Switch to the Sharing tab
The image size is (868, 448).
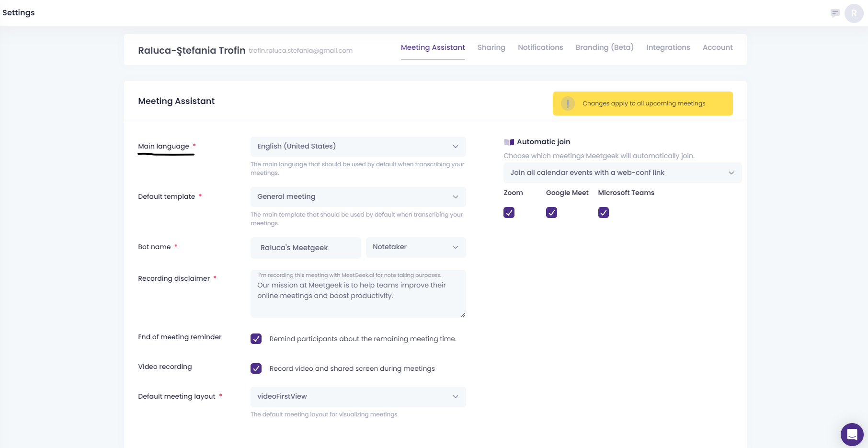[491, 47]
